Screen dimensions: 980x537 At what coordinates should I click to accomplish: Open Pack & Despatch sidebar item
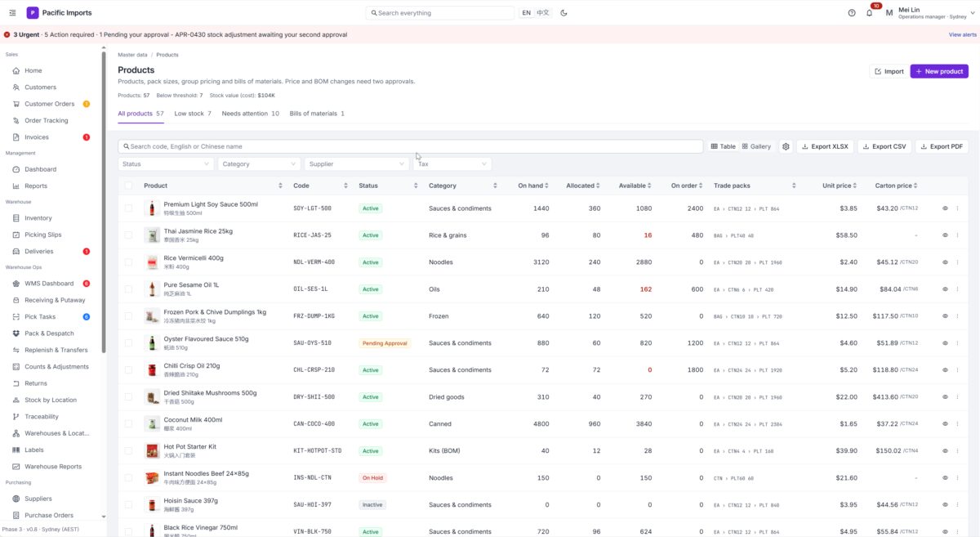pyautogui.click(x=49, y=333)
